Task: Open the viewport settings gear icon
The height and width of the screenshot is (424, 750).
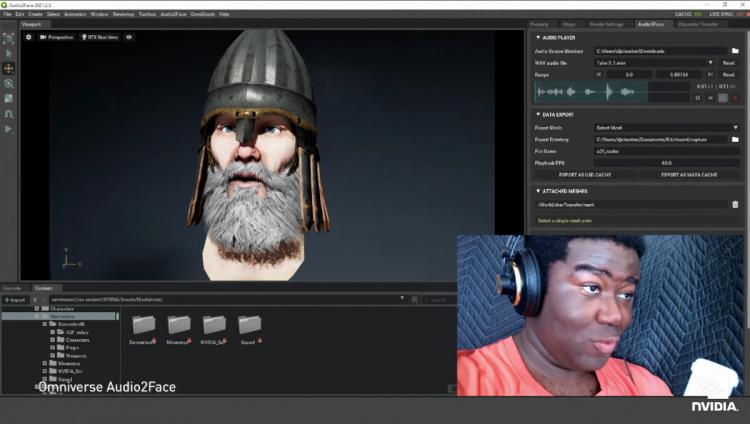Action: tap(29, 37)
